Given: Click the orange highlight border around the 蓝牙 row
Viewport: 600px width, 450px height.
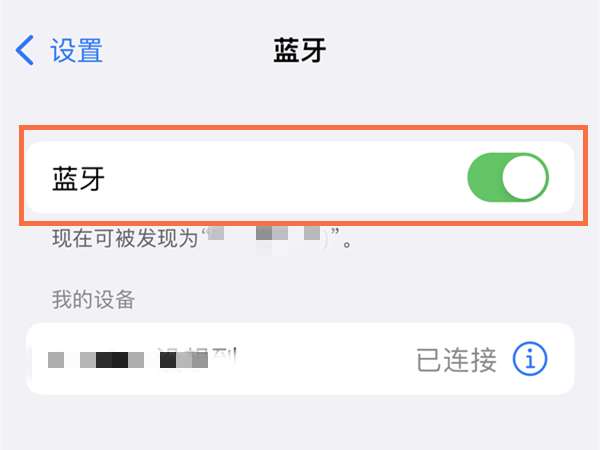Looking at the screenshot, I should click(303, 128).
